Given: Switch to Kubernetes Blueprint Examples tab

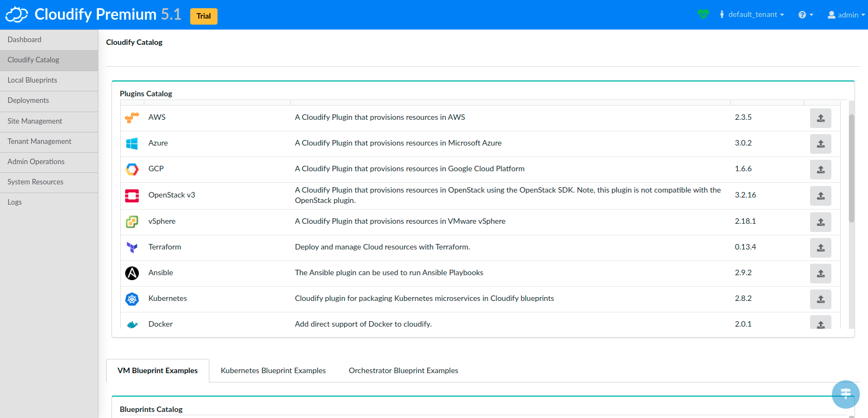Looking at the screenshot, I should tap(273, 370).
